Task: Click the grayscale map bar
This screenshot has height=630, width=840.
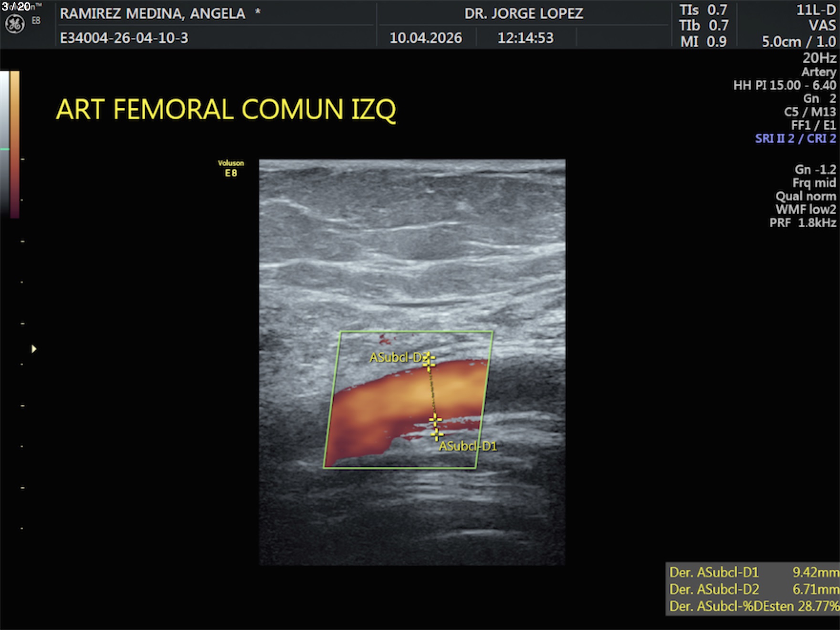Action: point(4,143)
